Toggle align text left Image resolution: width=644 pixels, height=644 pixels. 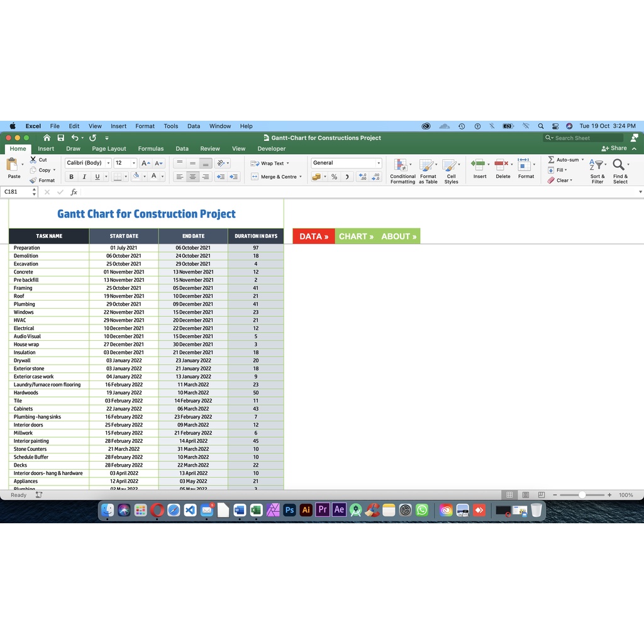(179, 177)
